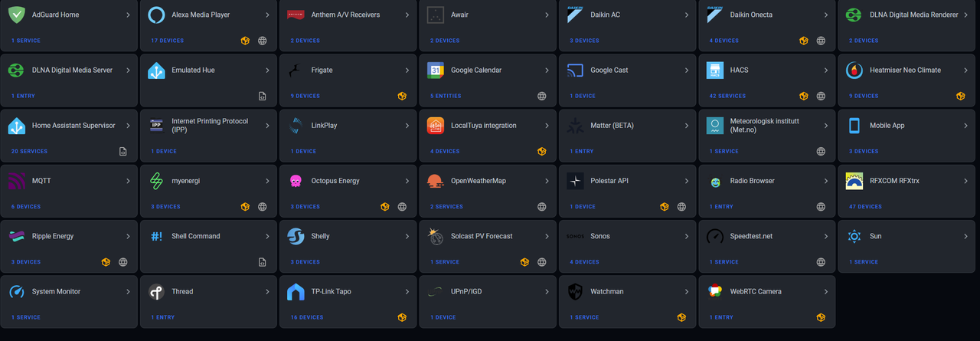
Task: Open 20 SERVICES link under Home Assistant Supervisor
Action: click(x=29, y=151)
